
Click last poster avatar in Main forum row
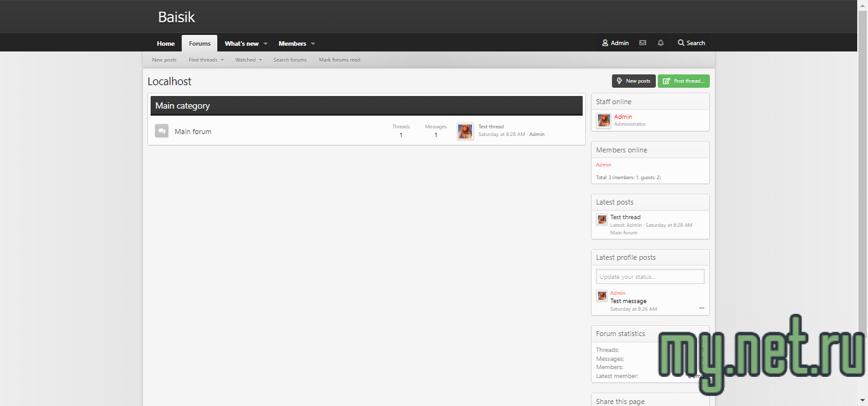pos(465,131)
